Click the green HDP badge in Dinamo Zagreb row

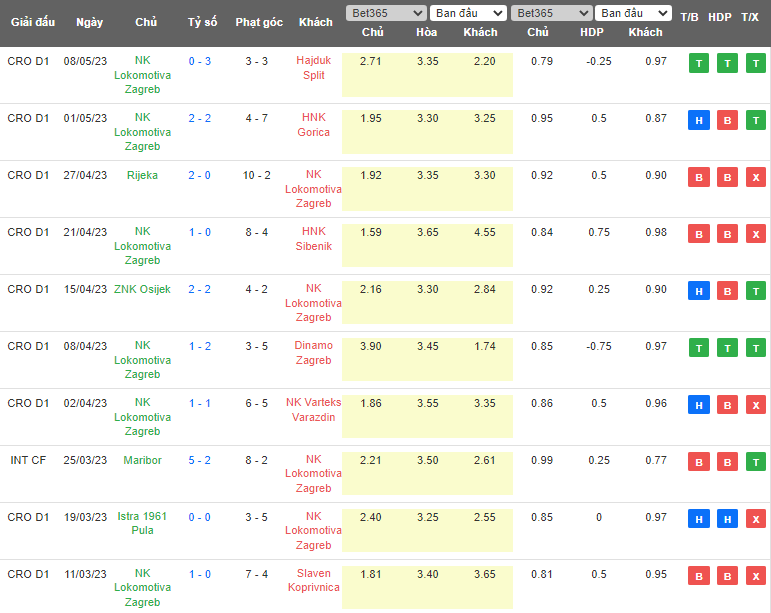pos(727,349)
